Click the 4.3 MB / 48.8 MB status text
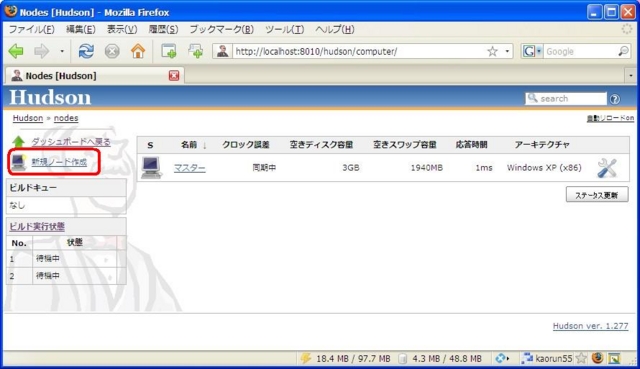The width and height of the screenshot is (640, 369). [447, 358]
